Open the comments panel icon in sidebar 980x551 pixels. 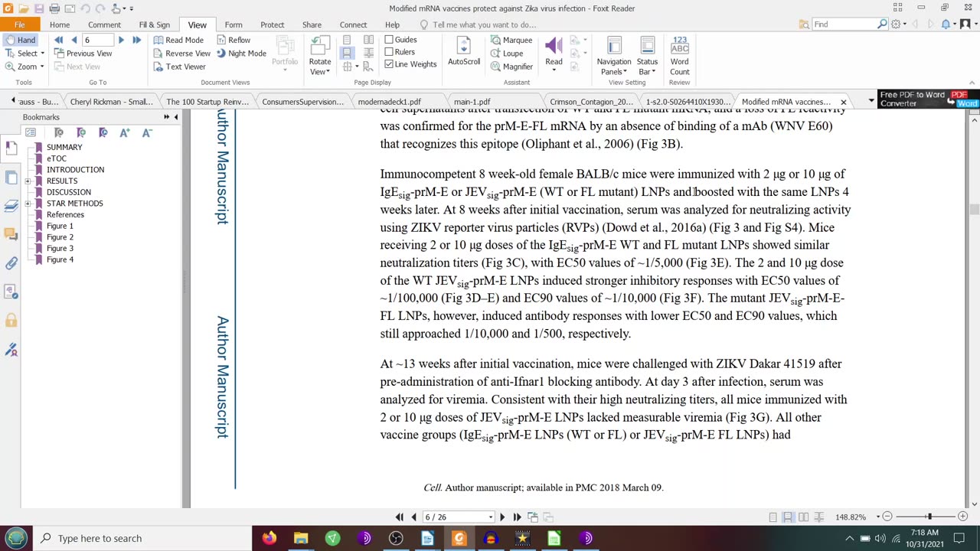(x=11, y=234)
